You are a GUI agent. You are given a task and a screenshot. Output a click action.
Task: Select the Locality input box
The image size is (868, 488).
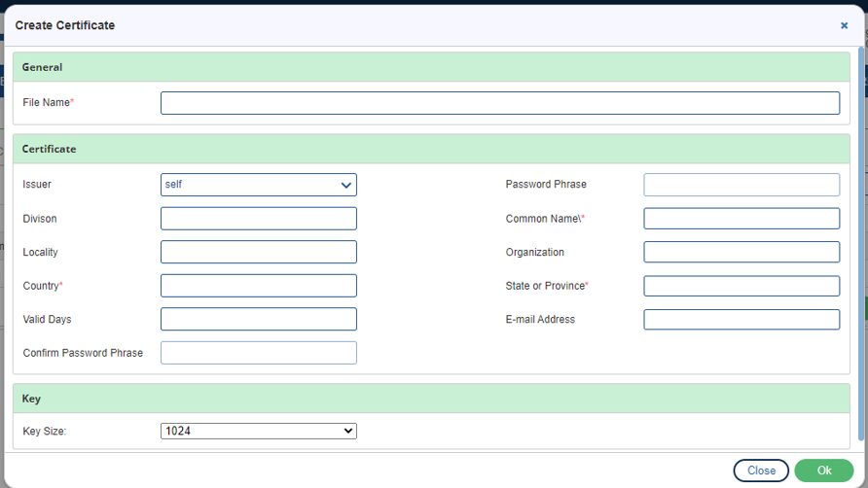pyautogui.click(x=259, y=252)
